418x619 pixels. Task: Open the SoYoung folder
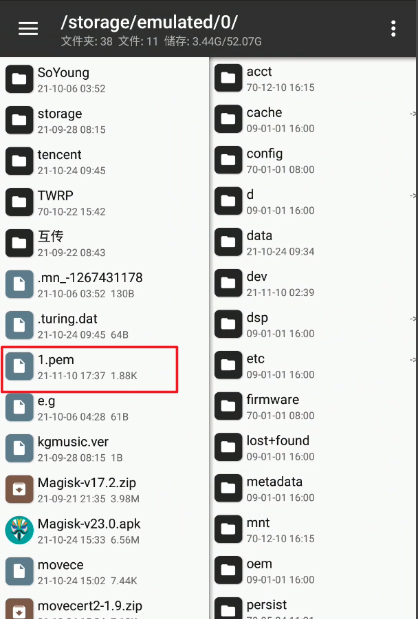pos(105,79)
